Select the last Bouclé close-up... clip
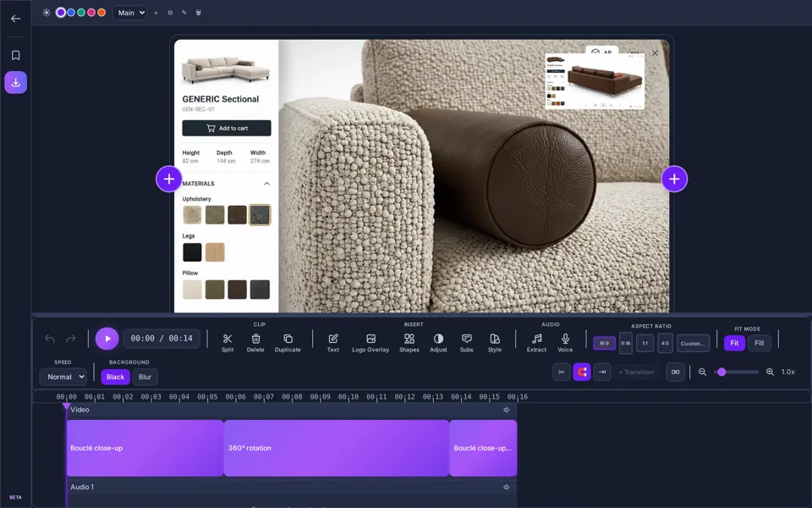Screen dimensions: 812x508 click(x=483, y=448)
